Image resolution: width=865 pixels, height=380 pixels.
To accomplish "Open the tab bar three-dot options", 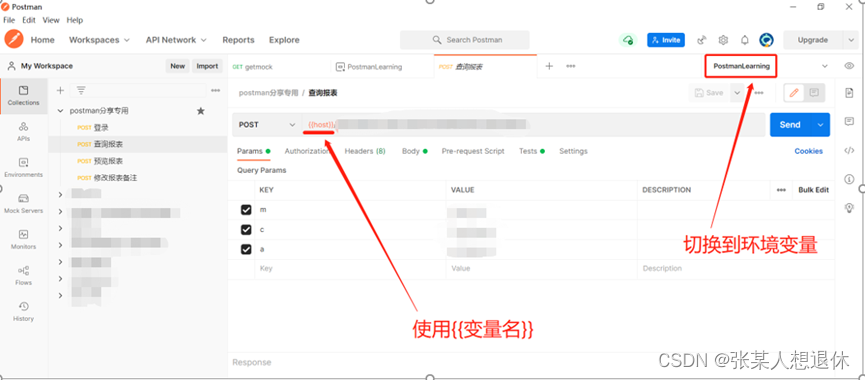I will 570,66.
